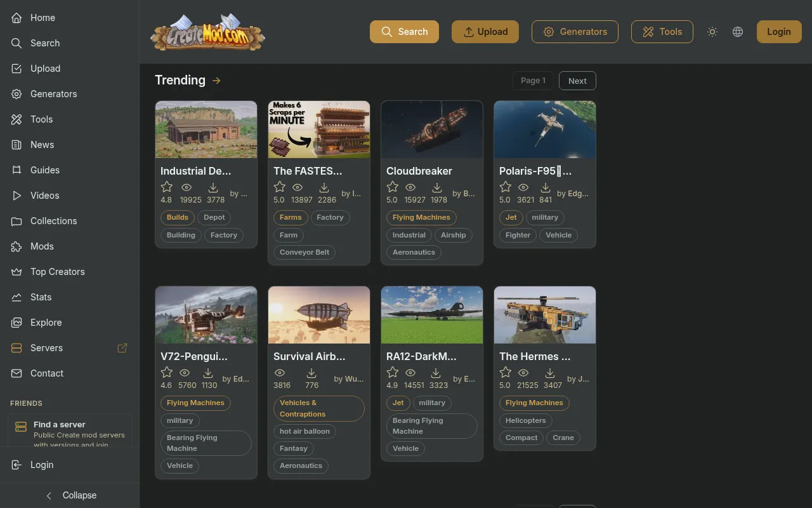Click the header Upload button
The width and height of the screenshot is (812, 508).
(485, 32)
